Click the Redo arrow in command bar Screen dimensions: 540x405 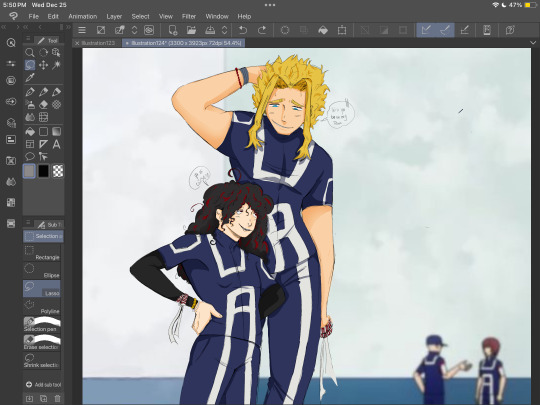click(262, 30)
